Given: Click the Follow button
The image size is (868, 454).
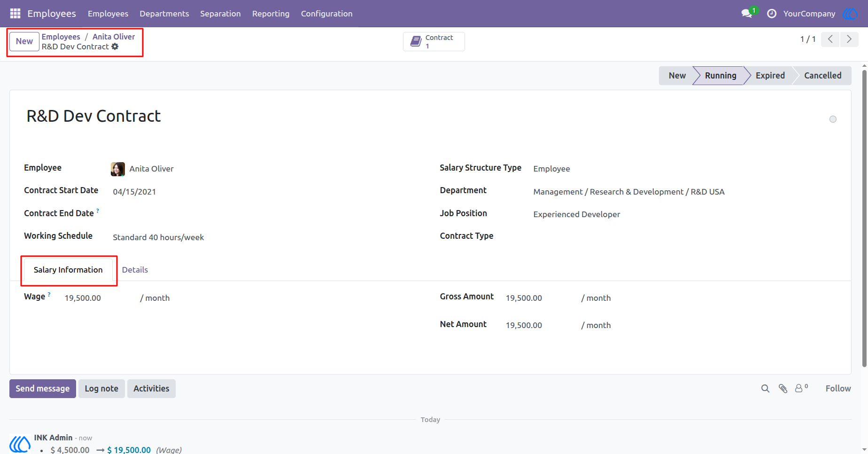Looking at the screenshot, I should coord(838,389).
